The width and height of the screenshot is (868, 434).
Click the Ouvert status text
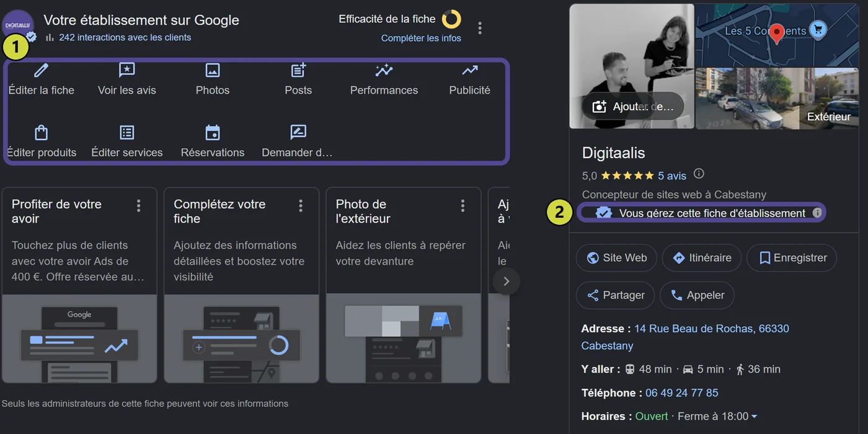[x=652, y=417]
